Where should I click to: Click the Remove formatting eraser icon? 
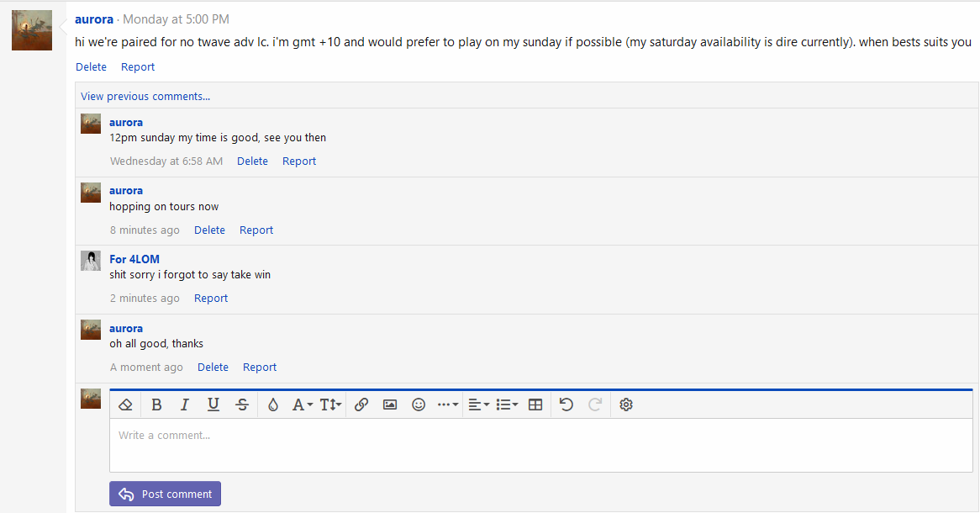coord(126,405)
